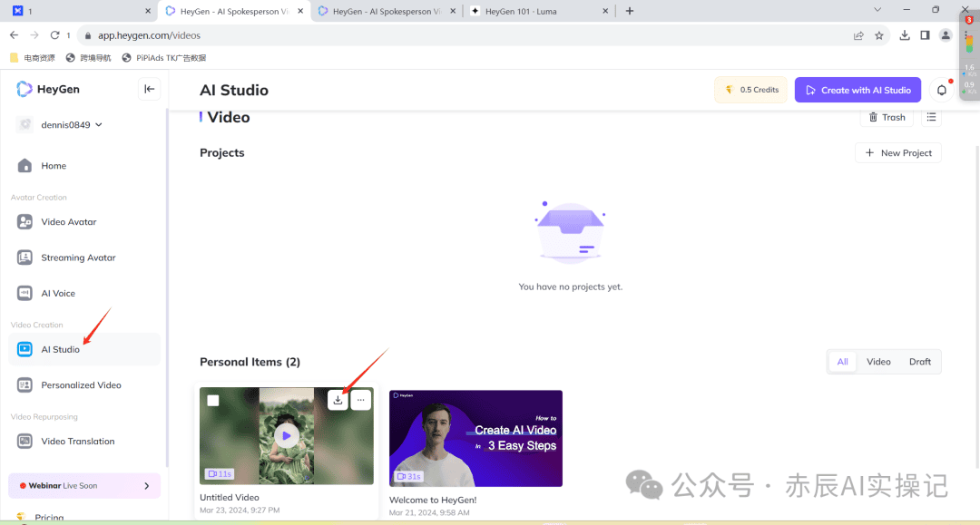Tick the checkbox on Untitled Video thumbnail

tap(215, 399)
